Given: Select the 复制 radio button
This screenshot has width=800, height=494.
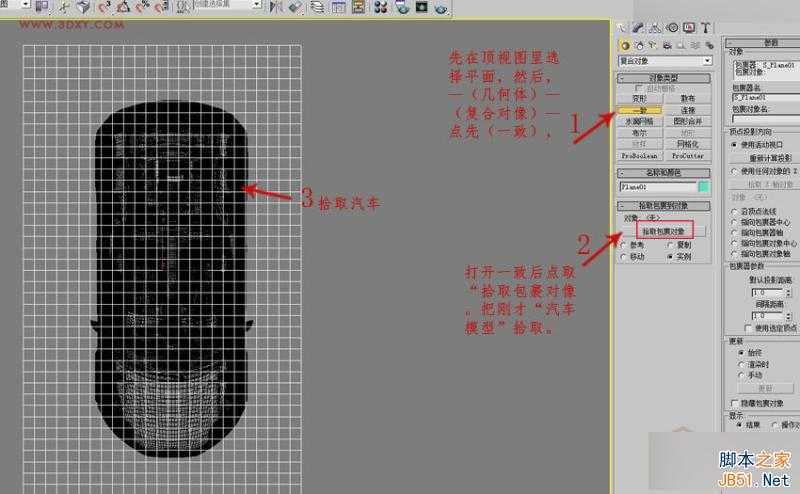Looking at the screenshot, I should tap(670, 245).
